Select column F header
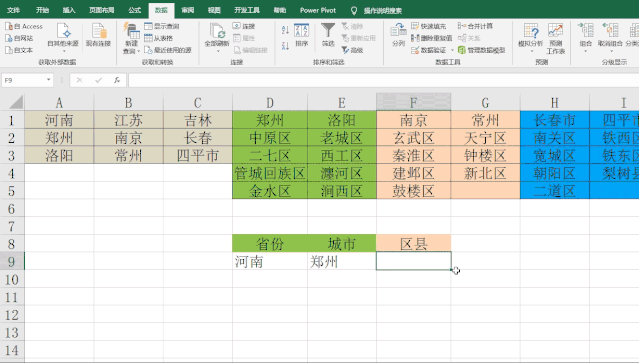This screenshot has width=639, height=363. pos(413,102)
